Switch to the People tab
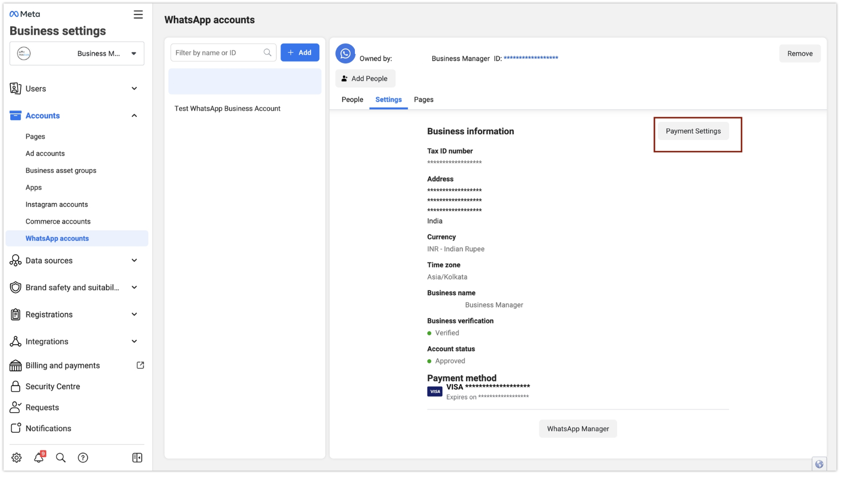868x502 pixels. [x=352, y=99]
